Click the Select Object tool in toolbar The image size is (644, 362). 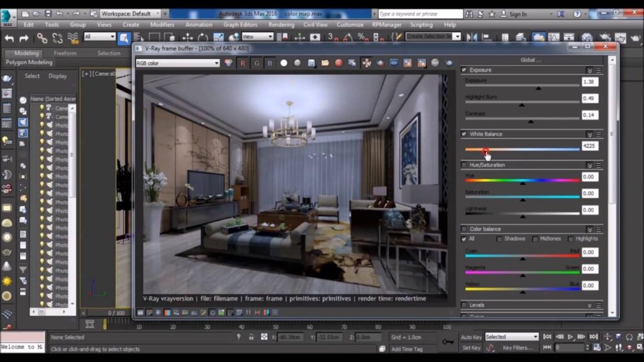[124, 38]
